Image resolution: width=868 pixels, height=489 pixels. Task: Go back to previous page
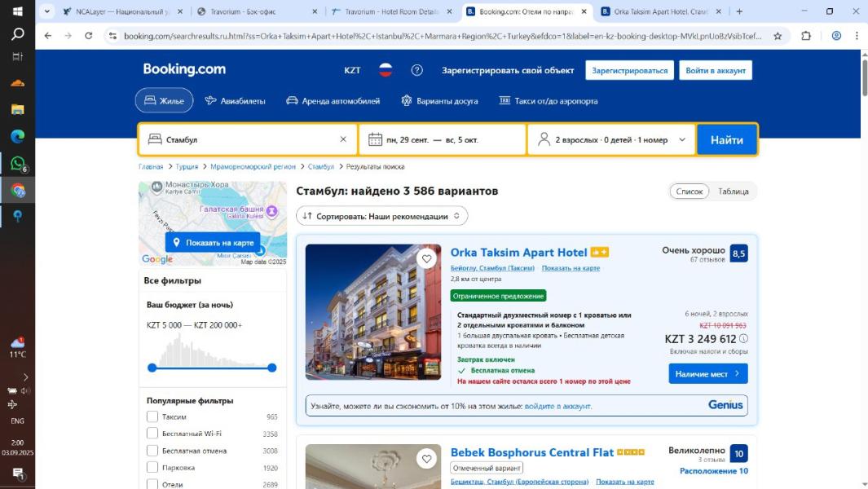[48, 36]
